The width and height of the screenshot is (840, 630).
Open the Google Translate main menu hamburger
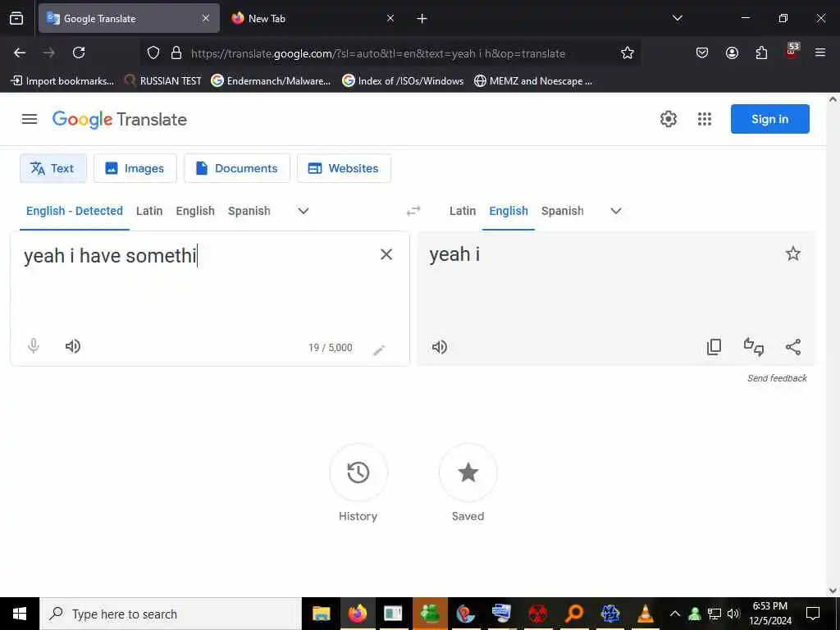point(30,119)
